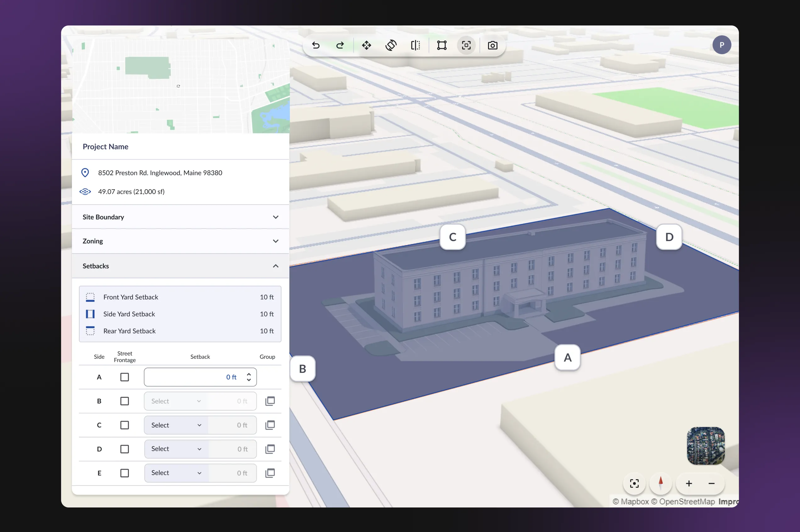Click the undo arrow in toolbar
800x532 pixels.
pyautogui.click(x=316, y=45)
